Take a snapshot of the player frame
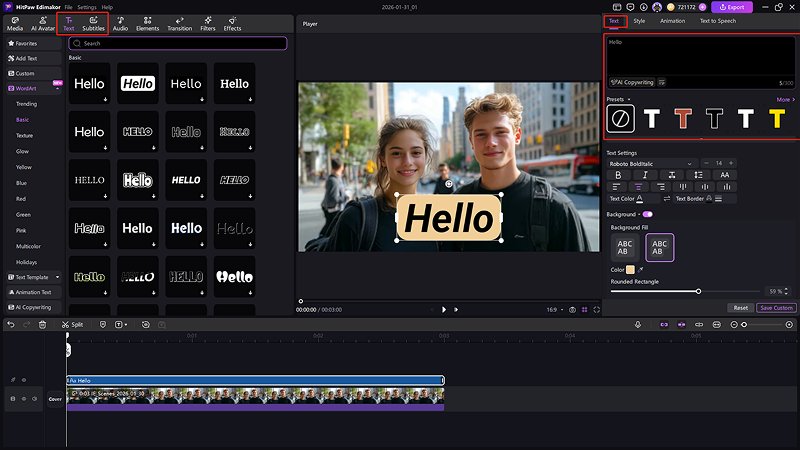Image resolution: width=800 pixels, height=450 pixels. [572, 310]
